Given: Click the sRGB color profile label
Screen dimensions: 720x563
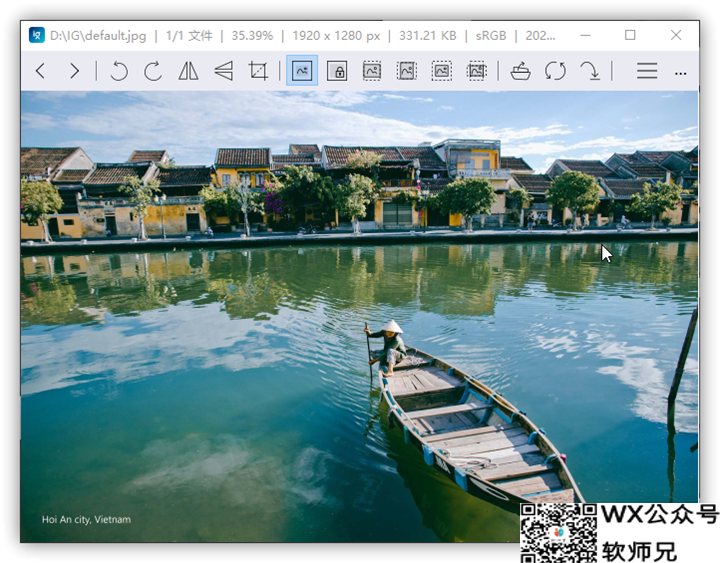Looking at the screenshot, I should tap(491, 36).
